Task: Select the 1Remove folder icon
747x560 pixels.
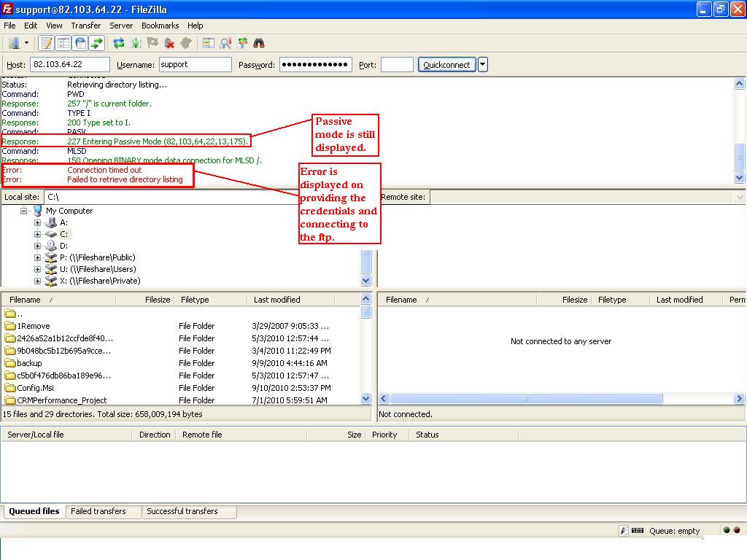Action: click(x=10, y=326)
